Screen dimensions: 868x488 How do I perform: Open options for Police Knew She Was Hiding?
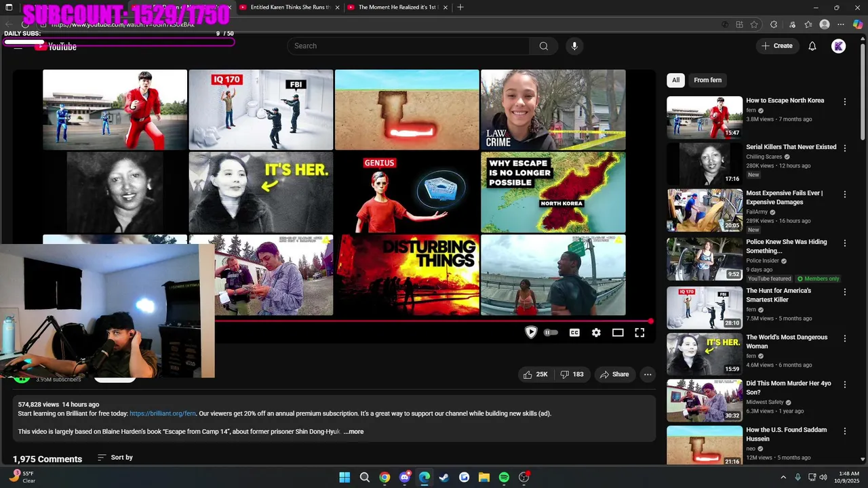(x=844, y=243)
